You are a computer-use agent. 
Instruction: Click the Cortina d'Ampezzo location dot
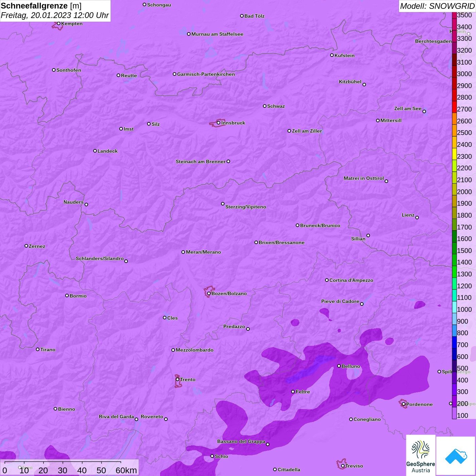point(327,280)
